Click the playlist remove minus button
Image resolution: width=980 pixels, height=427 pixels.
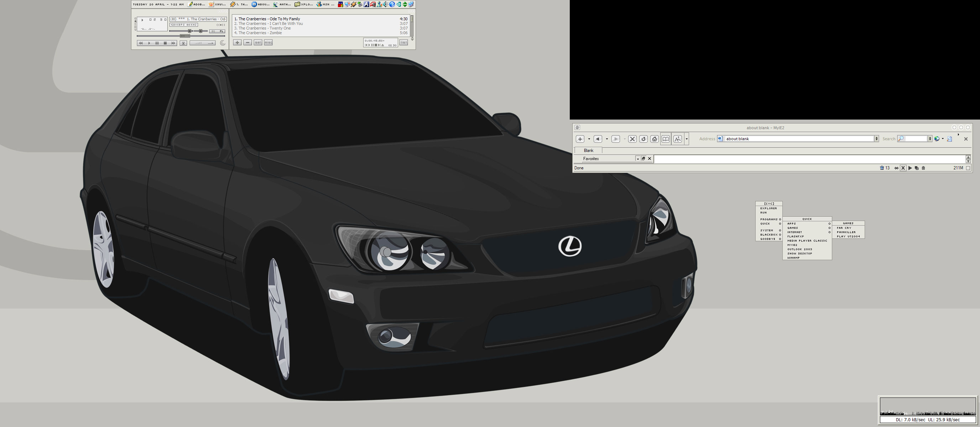click(x=247, y=43)
